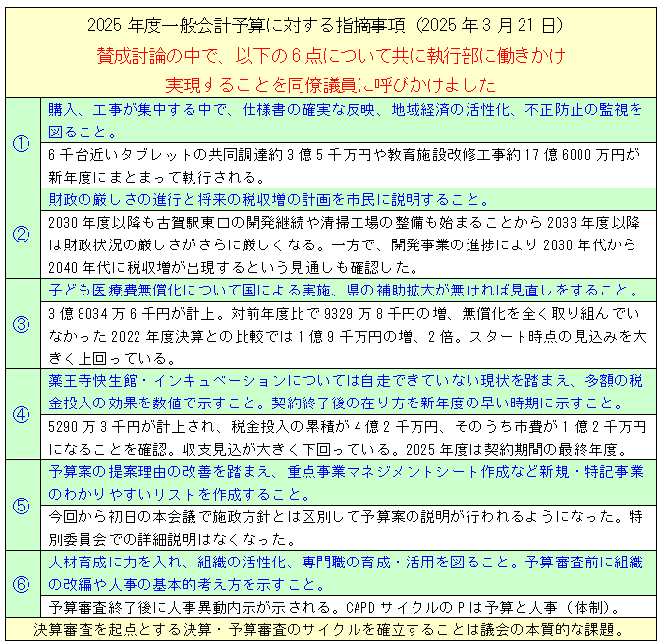Image resolution: width=662 pixels, height=644 pixels.
Task: Click the red line "実現することを同僚議員に呼びかけました"
Action: [331, 84]
